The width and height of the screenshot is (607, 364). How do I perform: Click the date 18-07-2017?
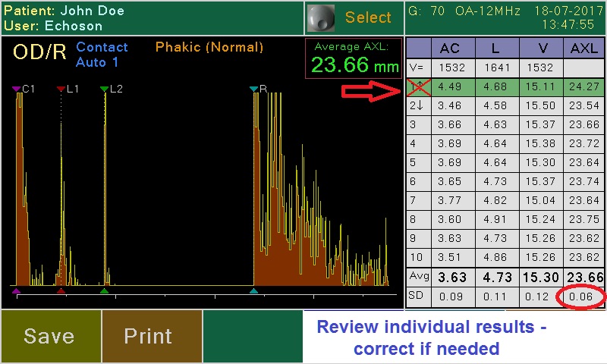coord(569,11)
